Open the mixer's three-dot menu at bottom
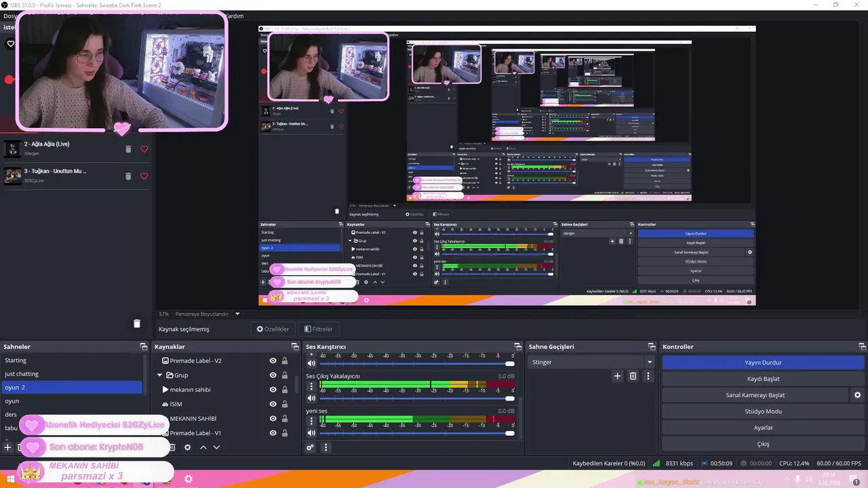Viewport: 868px width, 488px height. click(325, 447)
